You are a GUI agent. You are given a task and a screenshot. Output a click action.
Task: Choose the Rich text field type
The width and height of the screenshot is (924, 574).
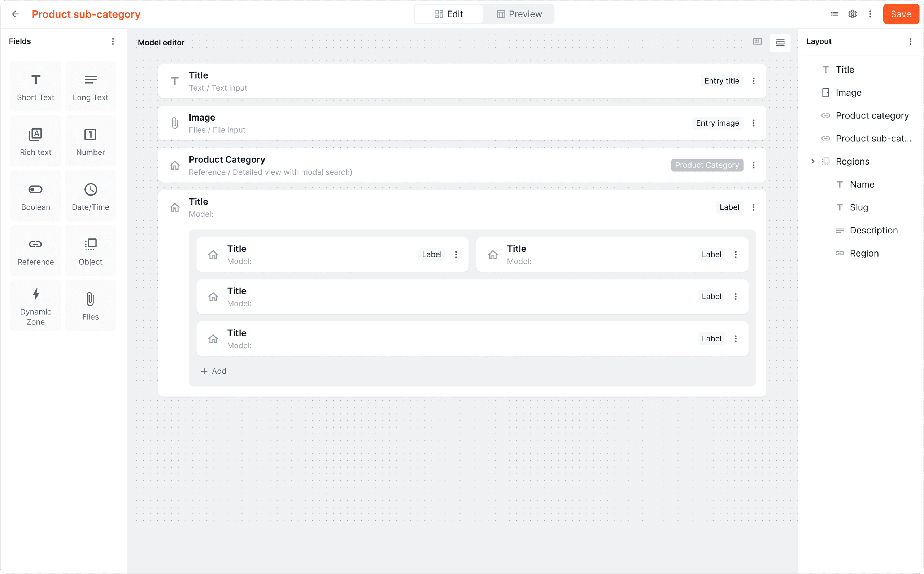tap(36, 141)
